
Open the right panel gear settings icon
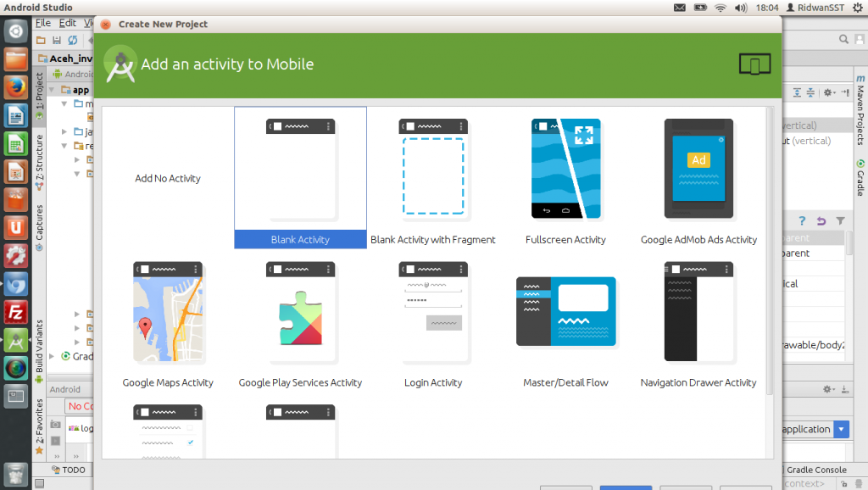pyautogui.click(x=829, y=92)
